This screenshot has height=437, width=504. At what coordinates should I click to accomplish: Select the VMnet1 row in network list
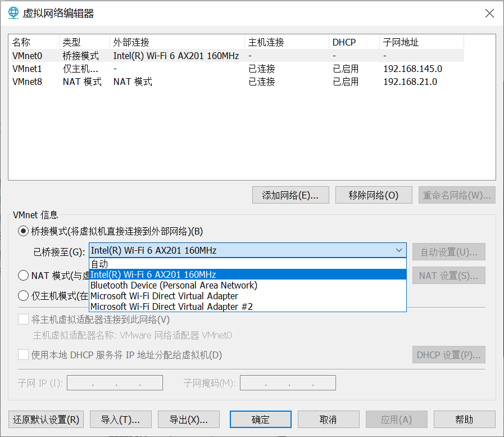pyautogui.click(x=237, y=69)
